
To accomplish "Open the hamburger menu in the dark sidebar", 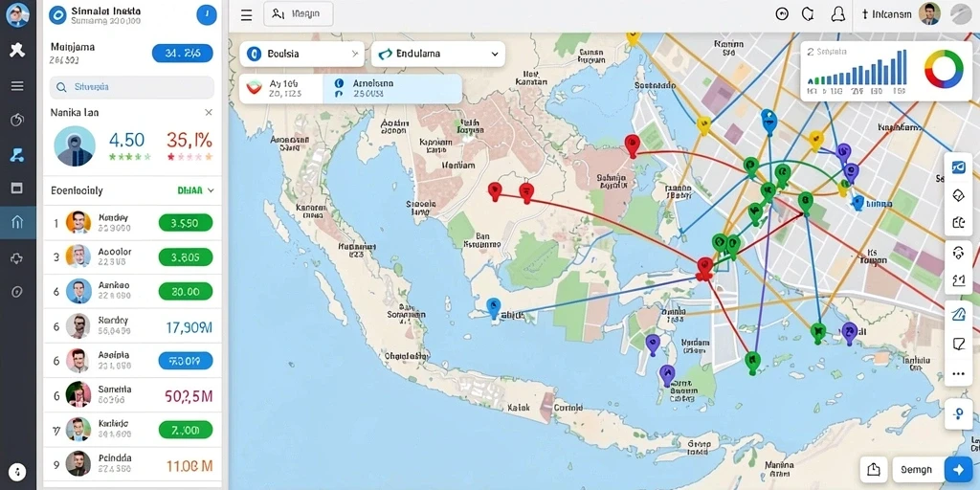I will coord(17,86).
